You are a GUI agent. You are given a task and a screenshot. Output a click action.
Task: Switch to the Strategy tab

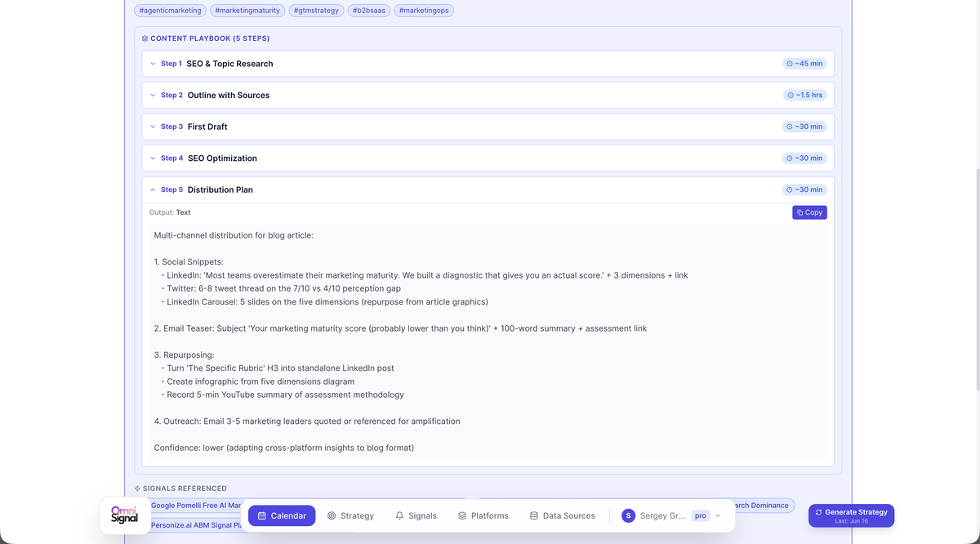coord(350,515)
